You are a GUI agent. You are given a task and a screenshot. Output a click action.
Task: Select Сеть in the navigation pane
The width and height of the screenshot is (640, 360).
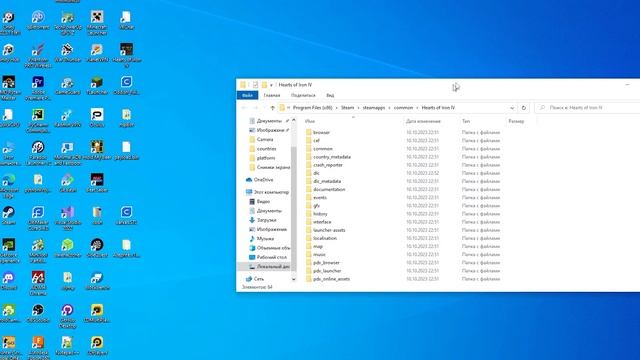click(255, 279)
